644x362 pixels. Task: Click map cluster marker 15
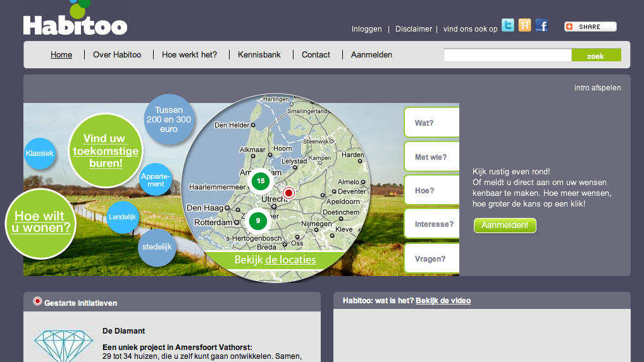(261, 181)
